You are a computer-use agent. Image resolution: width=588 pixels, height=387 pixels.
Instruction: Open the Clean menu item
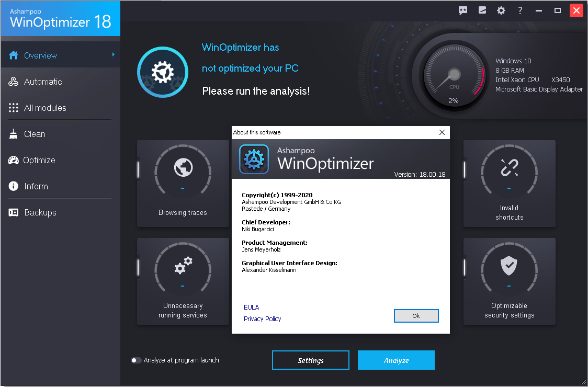[x=60, y=134]
